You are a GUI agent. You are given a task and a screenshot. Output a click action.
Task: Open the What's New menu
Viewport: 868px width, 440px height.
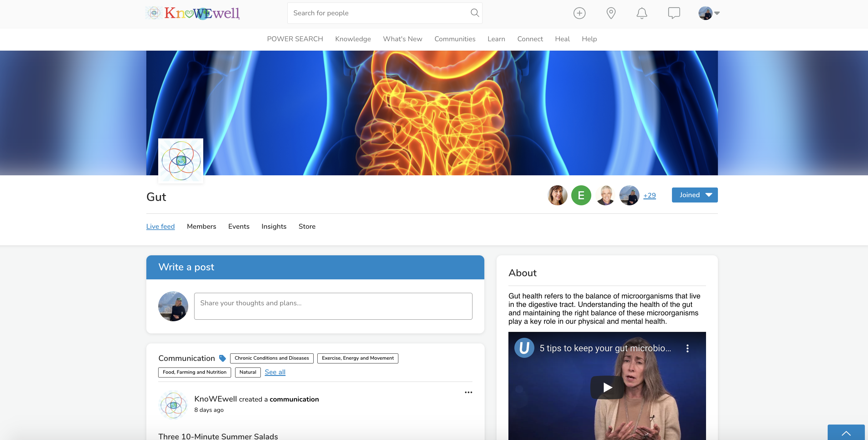tap(402, 39)
